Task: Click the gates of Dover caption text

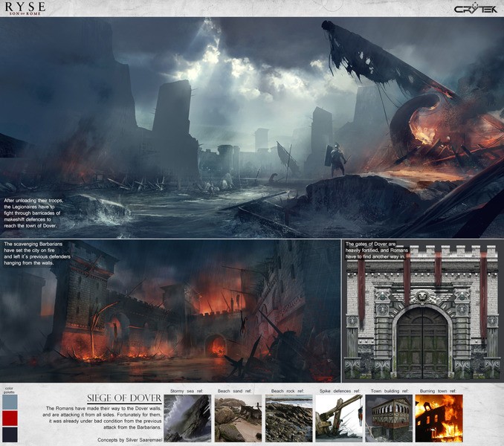Action: [377, 251]
